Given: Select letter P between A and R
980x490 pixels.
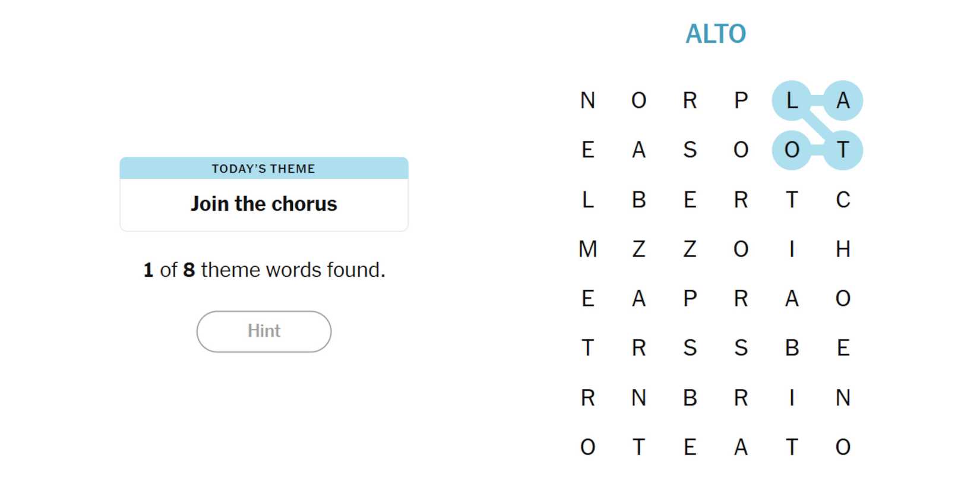Looking at the screenshot, I should (x=690, y=298).
